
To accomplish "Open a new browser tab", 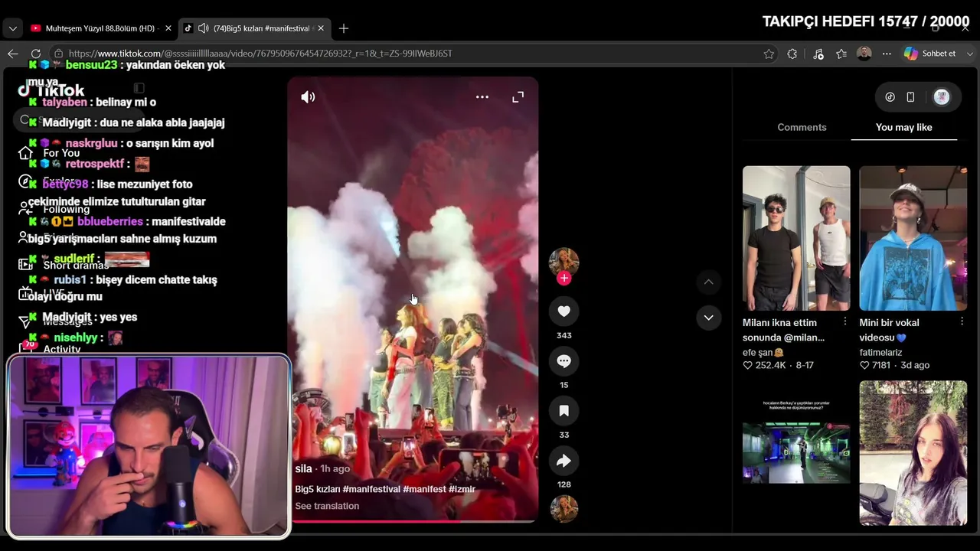I will [344, 28].
